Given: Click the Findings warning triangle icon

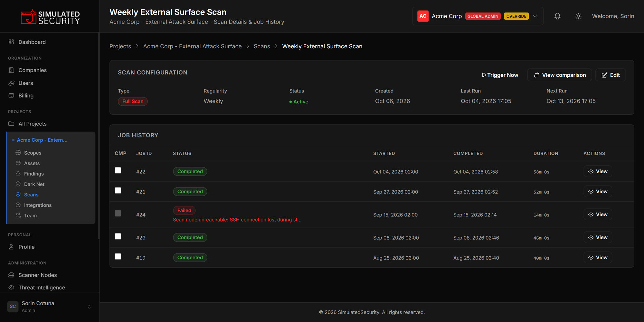Looking at the screenshot, I should pyautogui.click(x=18, y=174).
